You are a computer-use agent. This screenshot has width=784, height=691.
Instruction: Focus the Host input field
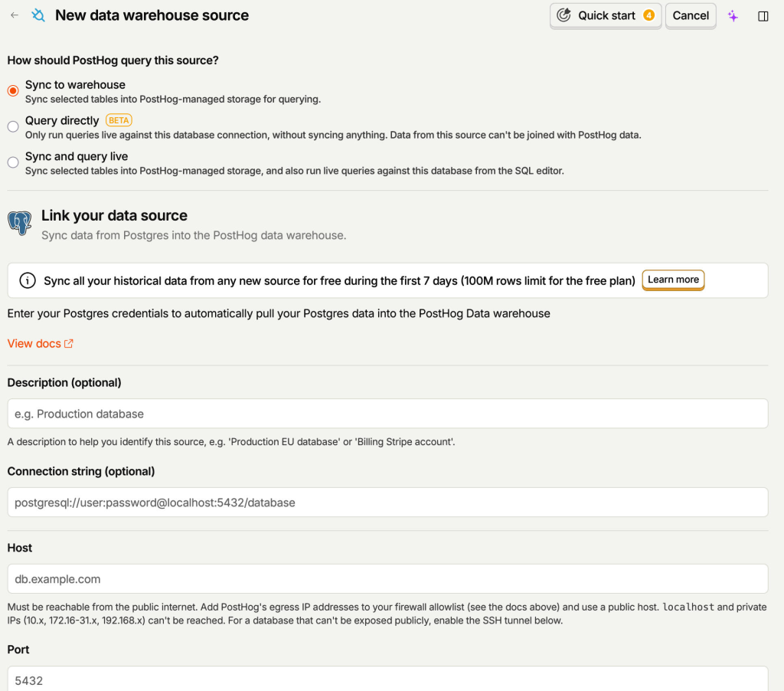coord(387,579)
